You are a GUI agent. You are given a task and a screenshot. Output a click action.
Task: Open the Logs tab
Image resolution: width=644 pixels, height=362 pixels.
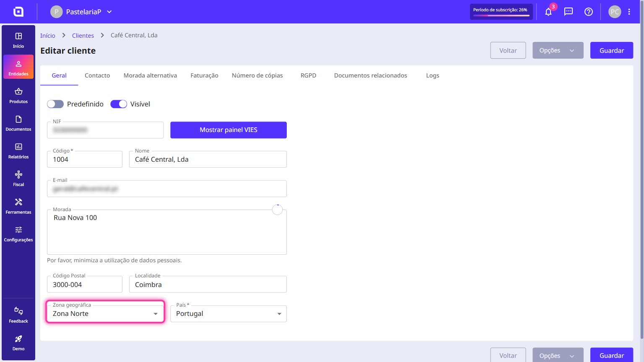[x=433, y=75]
